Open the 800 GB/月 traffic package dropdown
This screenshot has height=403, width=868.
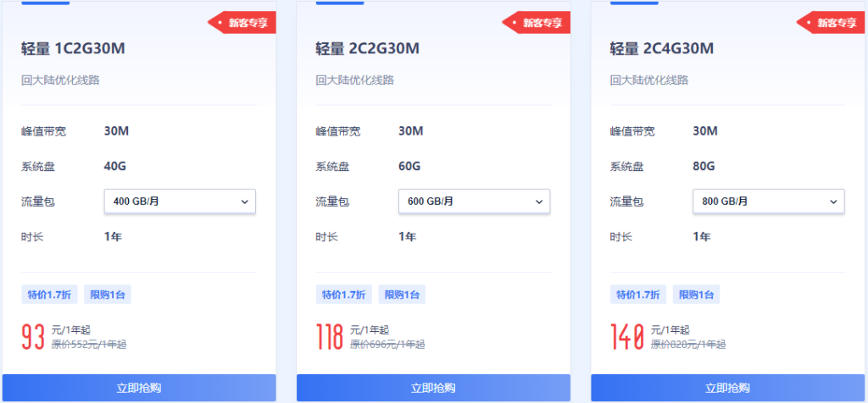coord(768,201)
